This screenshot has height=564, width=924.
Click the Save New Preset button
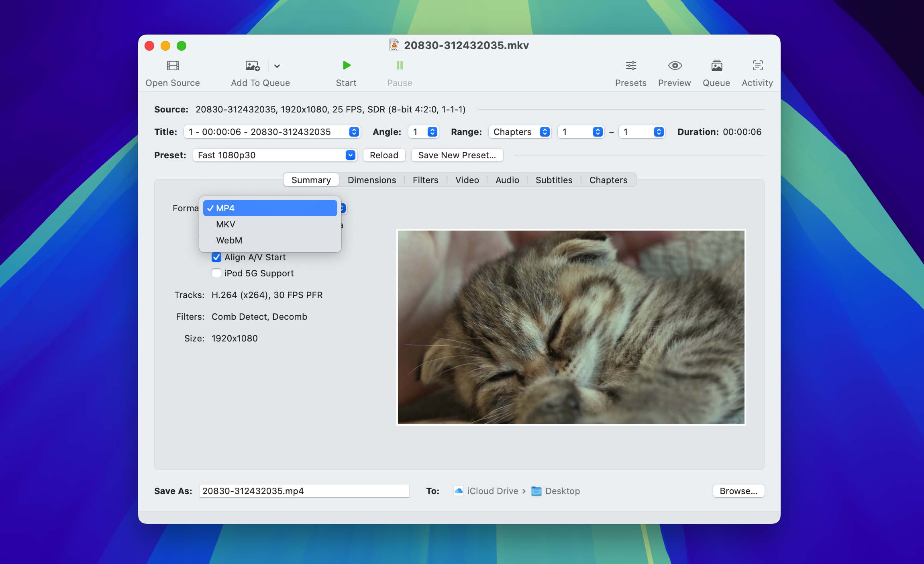pyautogui.click(x=457, y=155)
